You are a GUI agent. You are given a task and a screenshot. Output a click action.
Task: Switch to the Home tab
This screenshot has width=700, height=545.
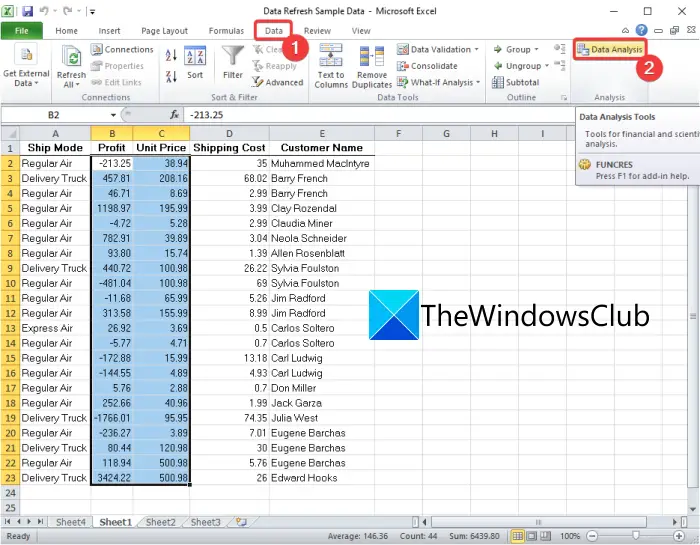click(67, 30)
